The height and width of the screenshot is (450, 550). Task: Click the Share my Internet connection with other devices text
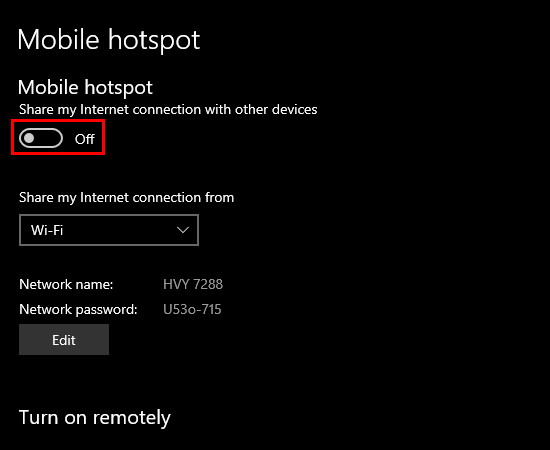[168, 109]
